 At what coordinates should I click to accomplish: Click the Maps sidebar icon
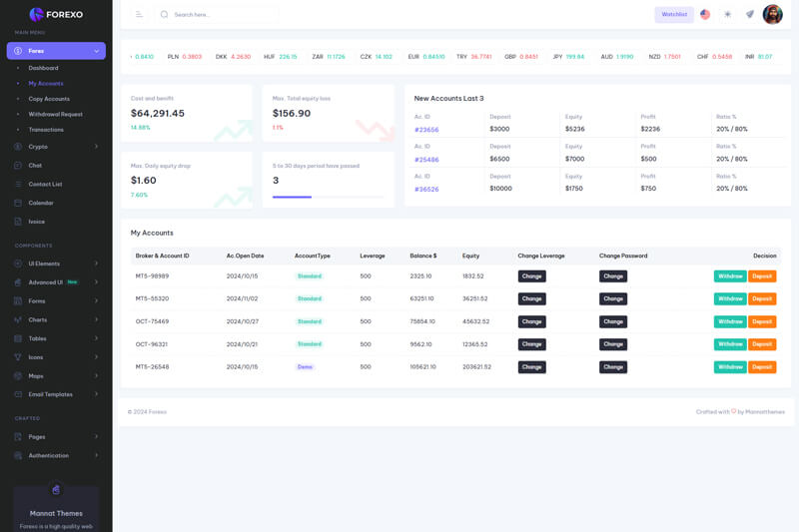click(x=18, y=375)
